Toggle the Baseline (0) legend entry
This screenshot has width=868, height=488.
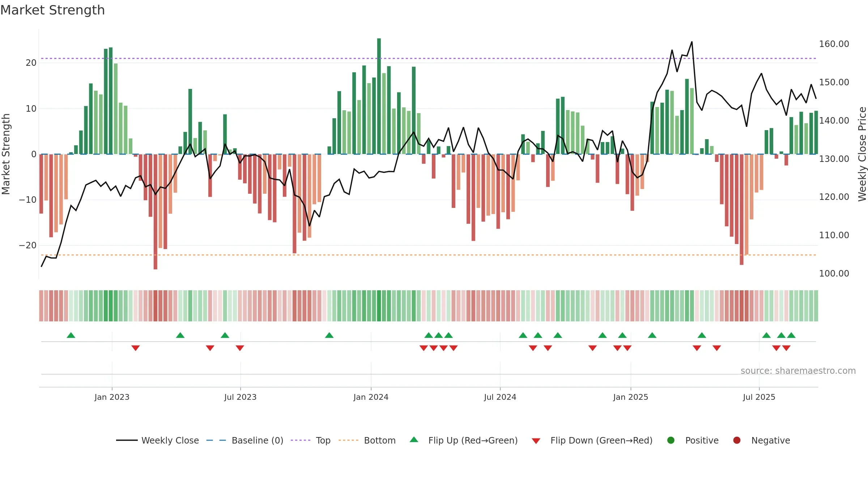[x=244, y=440]
